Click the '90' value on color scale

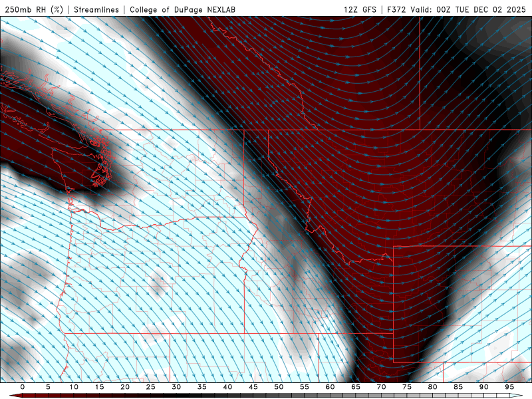click(x=484, y=387)
